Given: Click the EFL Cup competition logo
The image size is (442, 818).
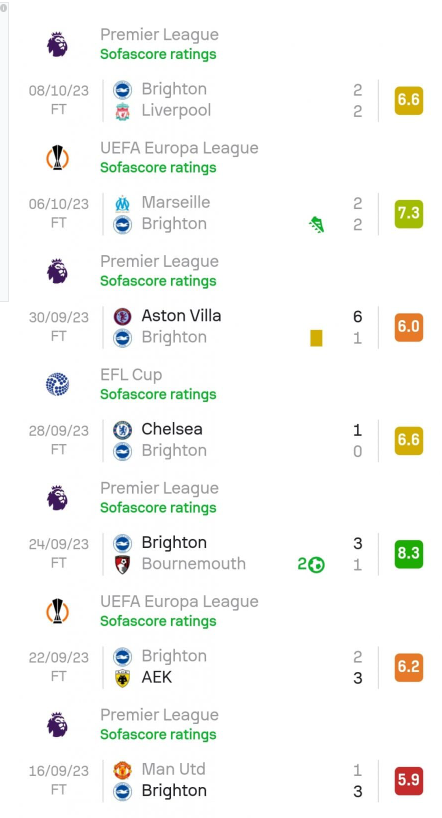Looking at the screenshot, I should click(57, 384).
